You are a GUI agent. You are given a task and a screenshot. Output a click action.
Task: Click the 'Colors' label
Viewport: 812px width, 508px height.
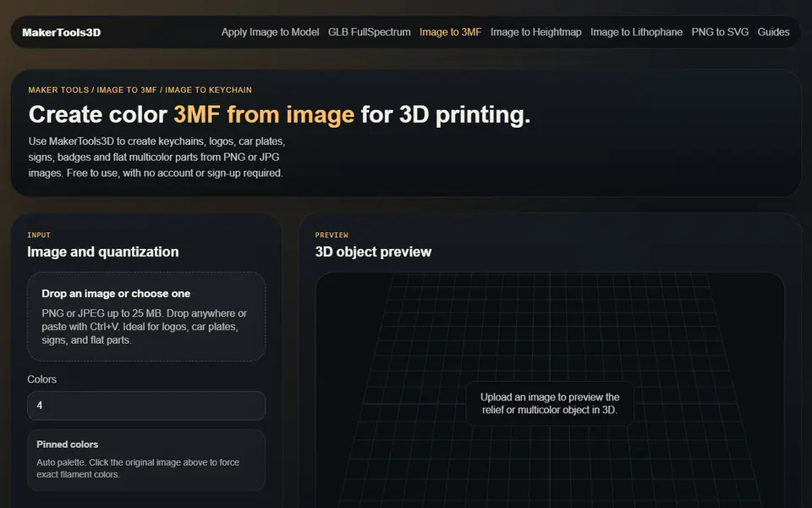coord(42,379)
